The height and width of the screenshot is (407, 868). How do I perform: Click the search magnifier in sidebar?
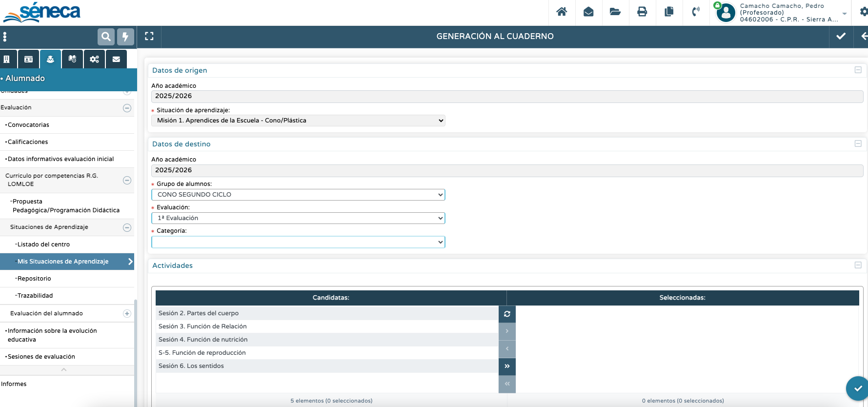tap(106, 37)
